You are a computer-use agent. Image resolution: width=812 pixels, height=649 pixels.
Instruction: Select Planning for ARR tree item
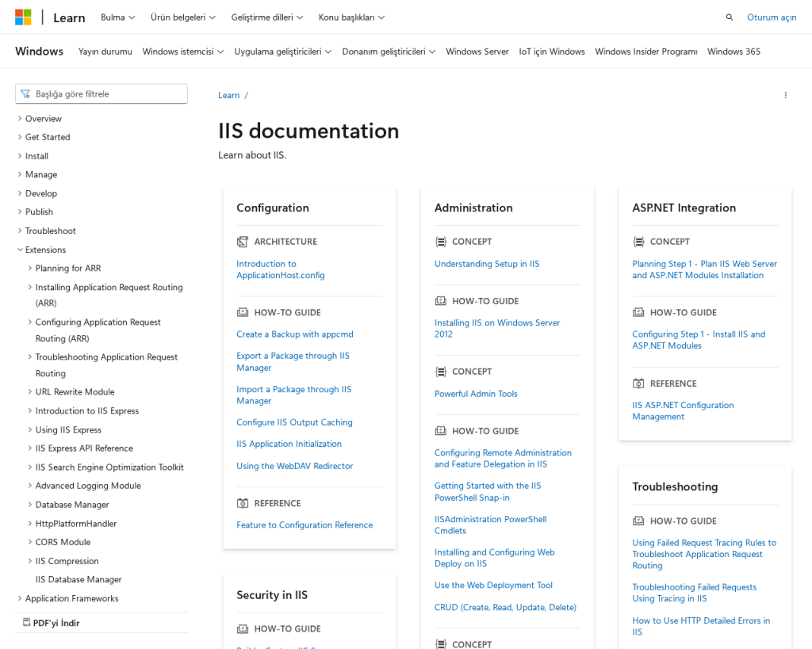coord(68,268)
